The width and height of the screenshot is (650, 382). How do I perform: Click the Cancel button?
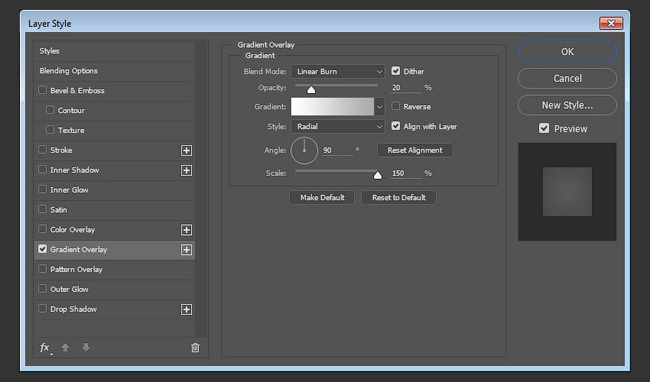tap(567, 78)
